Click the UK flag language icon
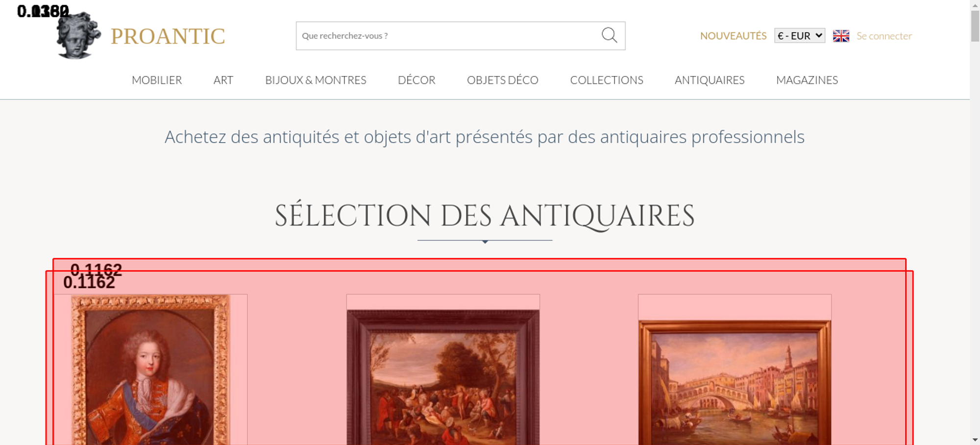 (841, 36)
